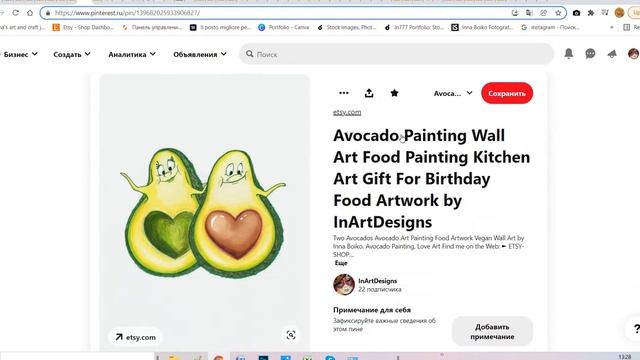Open the Avoca... board dropdown

453,93
